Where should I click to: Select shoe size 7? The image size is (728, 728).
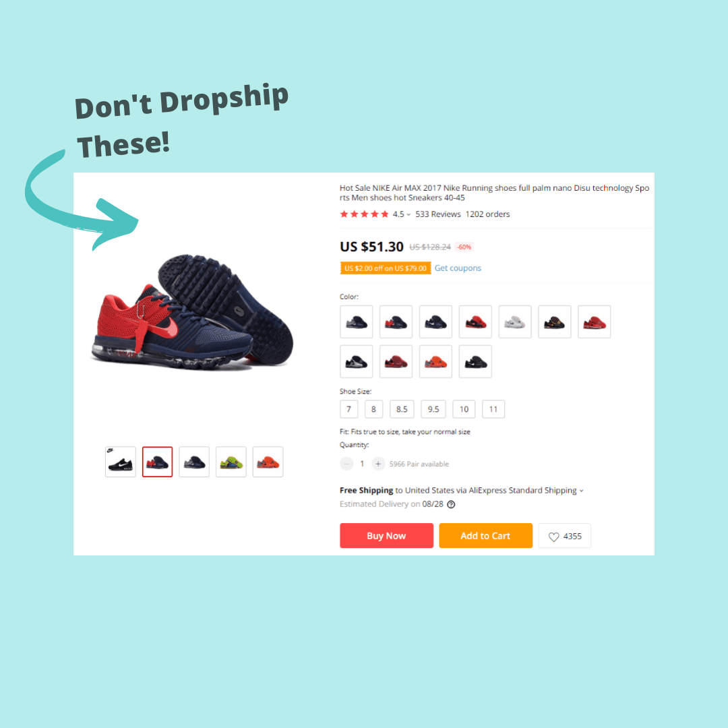[348, 409]
